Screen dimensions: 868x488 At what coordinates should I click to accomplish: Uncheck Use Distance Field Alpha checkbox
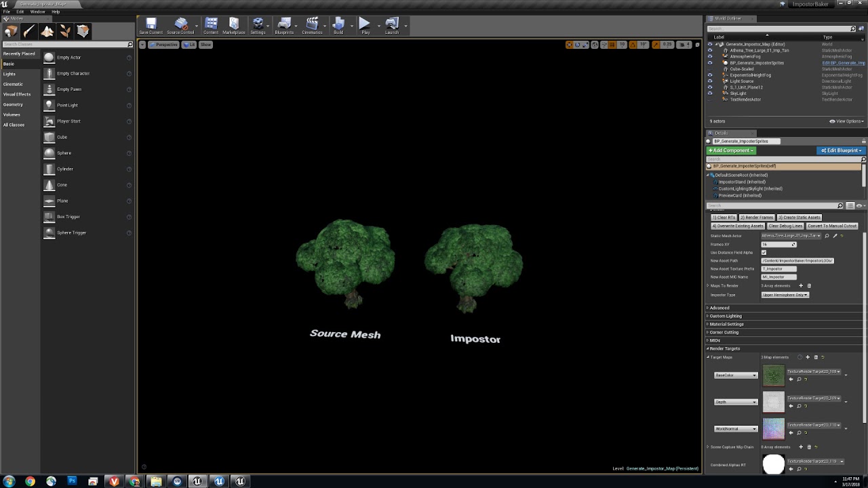coord(764,252)
